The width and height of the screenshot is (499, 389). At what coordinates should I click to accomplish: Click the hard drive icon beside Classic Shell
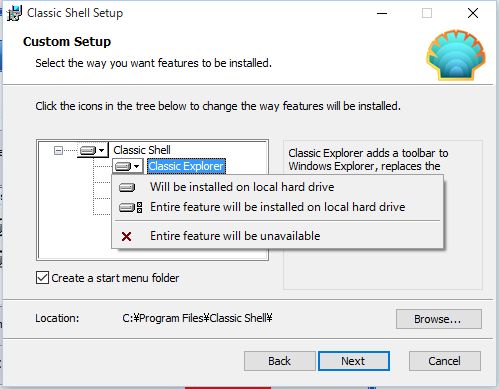click(x=88, y=151)
